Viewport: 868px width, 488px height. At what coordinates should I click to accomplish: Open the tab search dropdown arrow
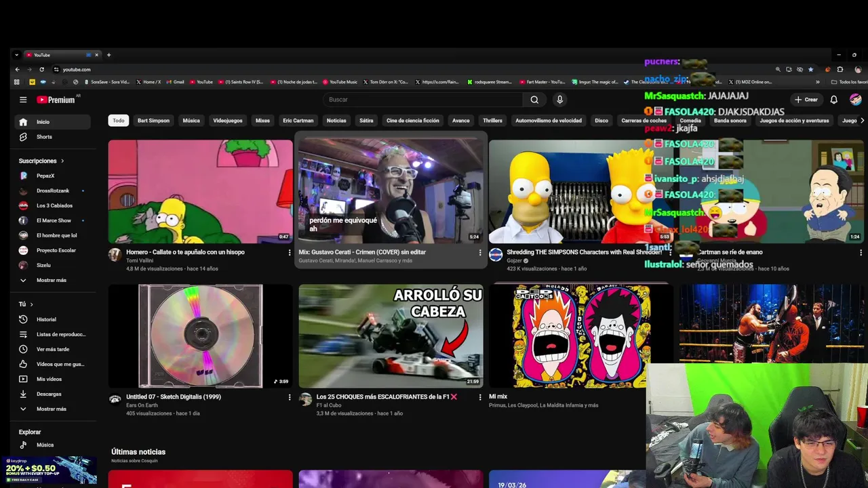[17, 55]
